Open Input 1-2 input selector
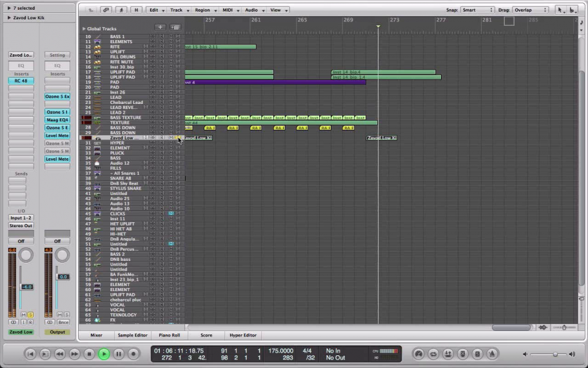Screen dimensions: 588x368 21,218
